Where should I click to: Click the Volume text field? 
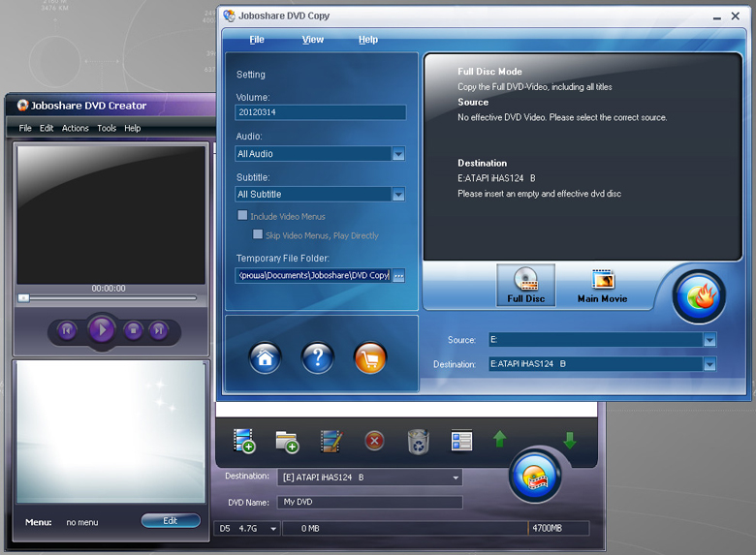(321, 112)
